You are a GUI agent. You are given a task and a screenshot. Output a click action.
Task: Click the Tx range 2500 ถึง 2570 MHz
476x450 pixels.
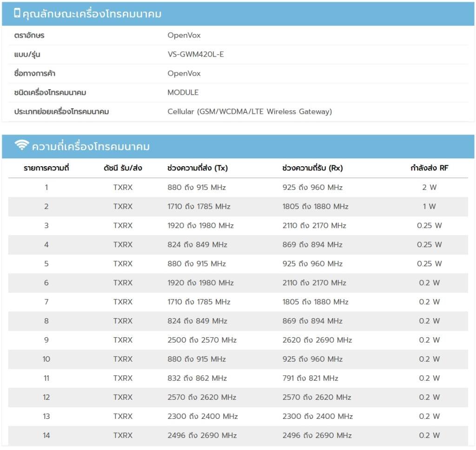[x=202, y=340]
